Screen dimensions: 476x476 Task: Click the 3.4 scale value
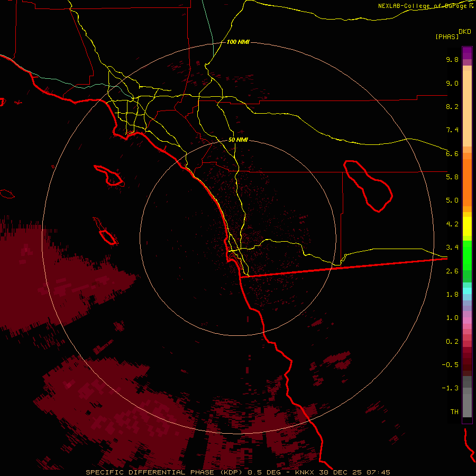452,248
